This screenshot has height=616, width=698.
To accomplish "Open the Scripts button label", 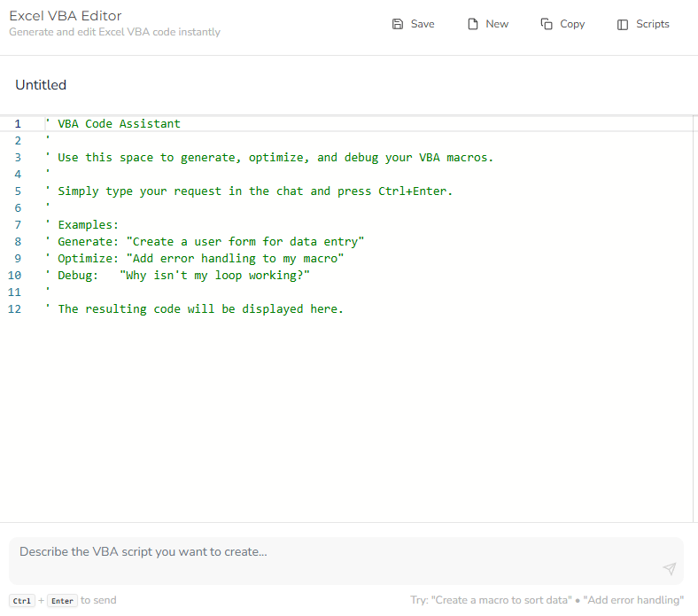I will point(653,24).
